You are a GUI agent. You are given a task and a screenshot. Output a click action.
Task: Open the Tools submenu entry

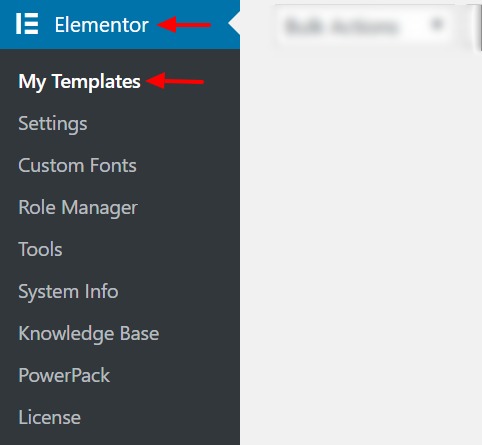[x=40, y=249]
